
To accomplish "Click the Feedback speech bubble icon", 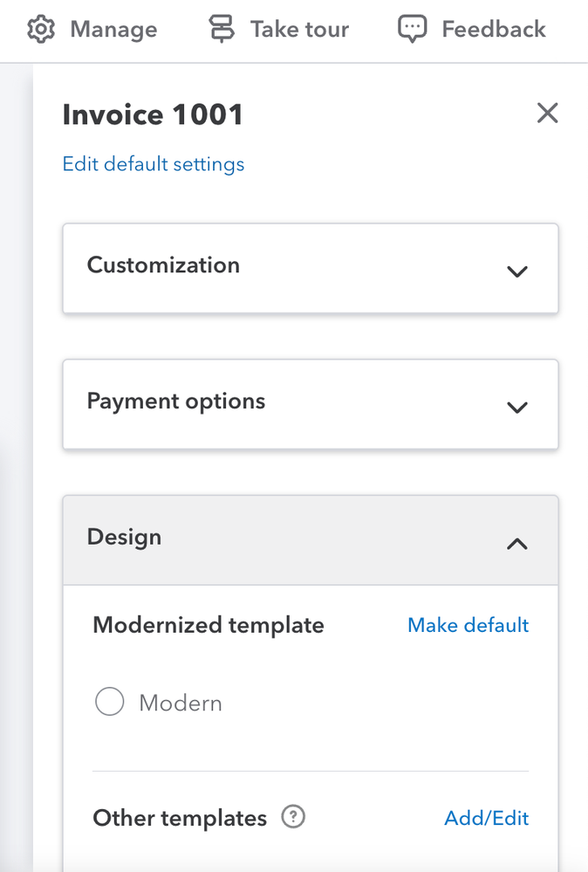I will pyautogui.click(x=412, y=30).
